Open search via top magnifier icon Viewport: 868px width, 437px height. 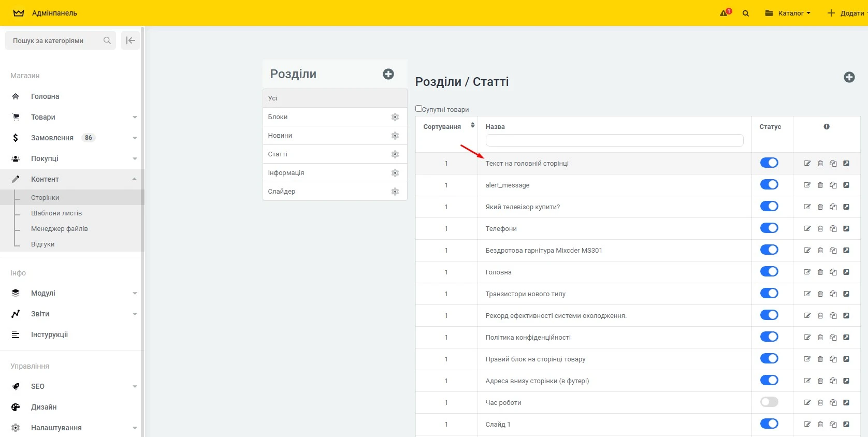click(x=746, y=13)
